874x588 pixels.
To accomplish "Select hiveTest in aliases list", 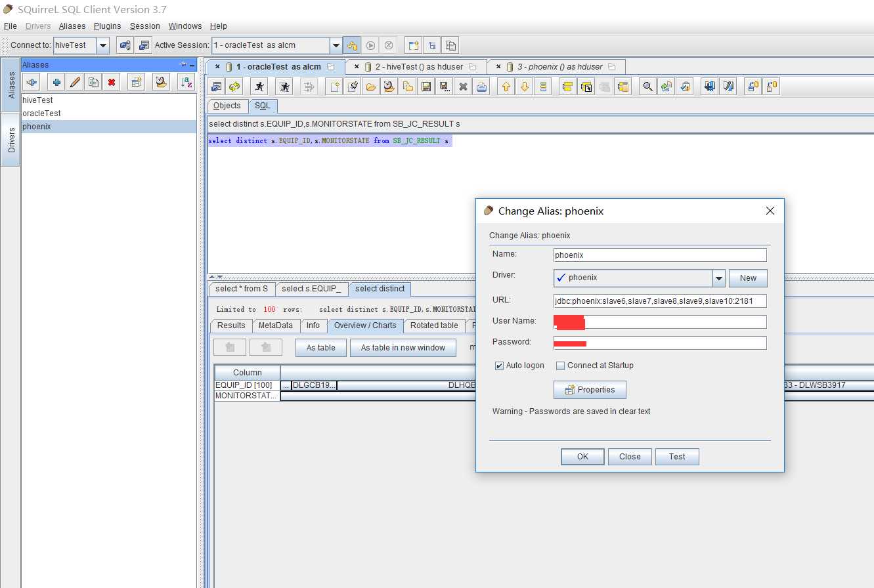I will coord(108,100).
